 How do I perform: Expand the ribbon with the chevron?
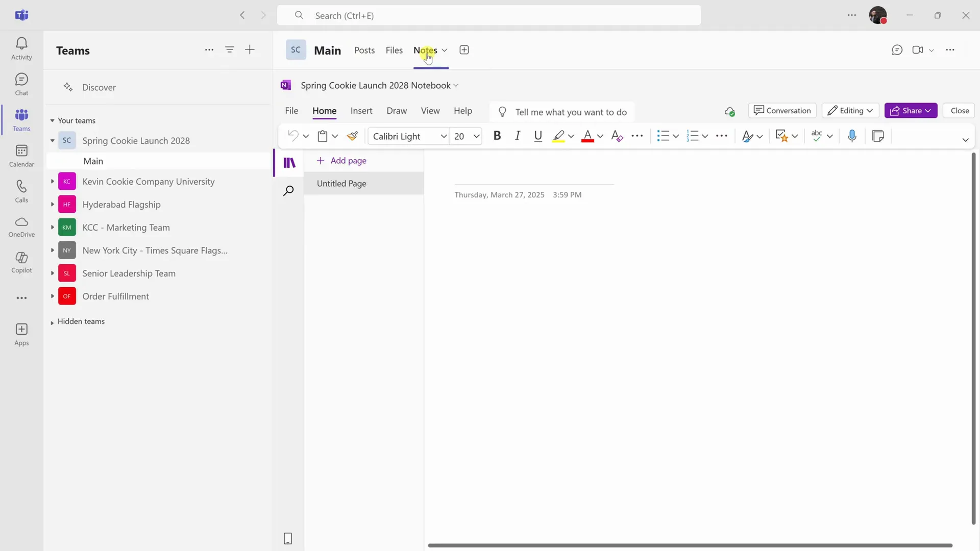click(x=965, y=140)
